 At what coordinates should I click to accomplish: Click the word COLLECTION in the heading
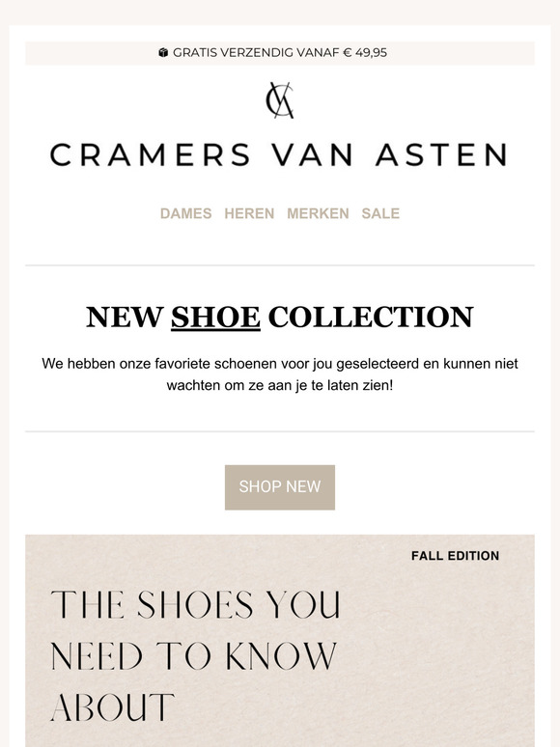point(371,318)
